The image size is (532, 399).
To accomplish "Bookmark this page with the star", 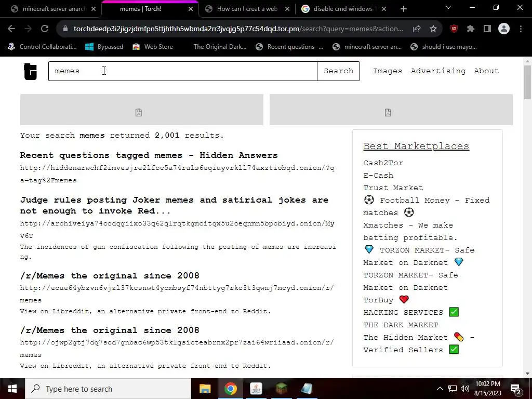I will pyautogui.click(x=433, y=29).
